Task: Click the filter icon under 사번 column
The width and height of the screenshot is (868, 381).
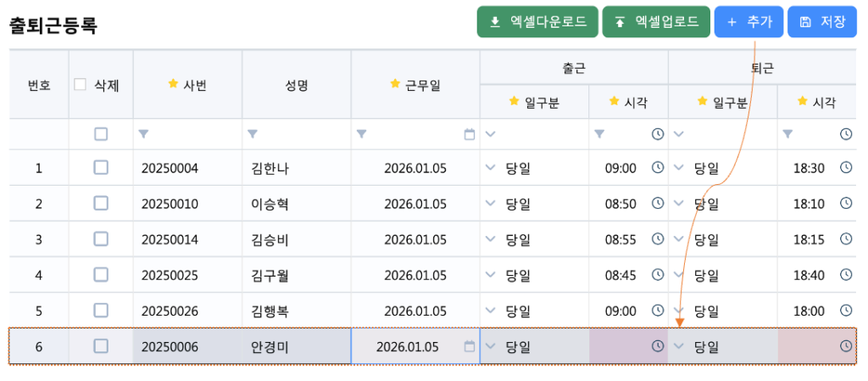Action: [x=143, y=134]
